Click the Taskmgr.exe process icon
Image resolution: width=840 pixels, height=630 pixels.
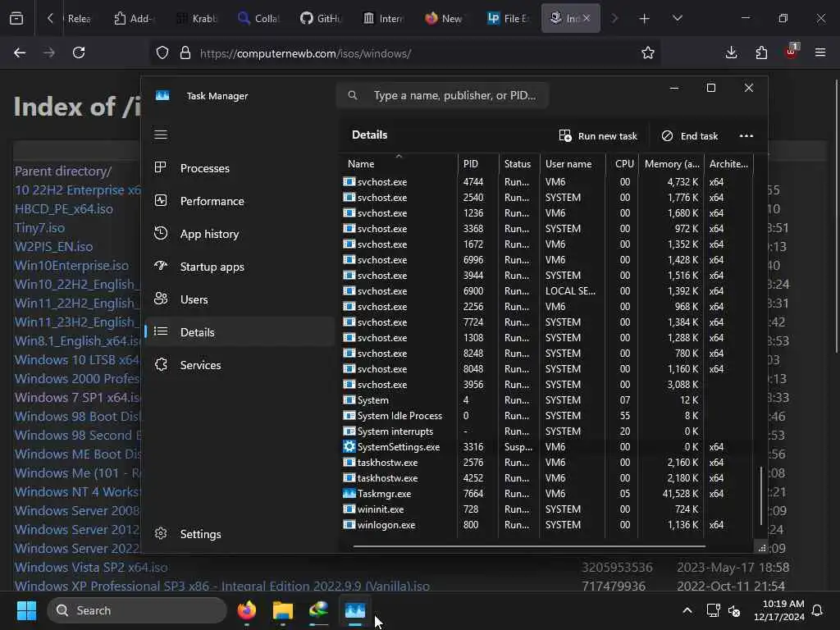349,493
